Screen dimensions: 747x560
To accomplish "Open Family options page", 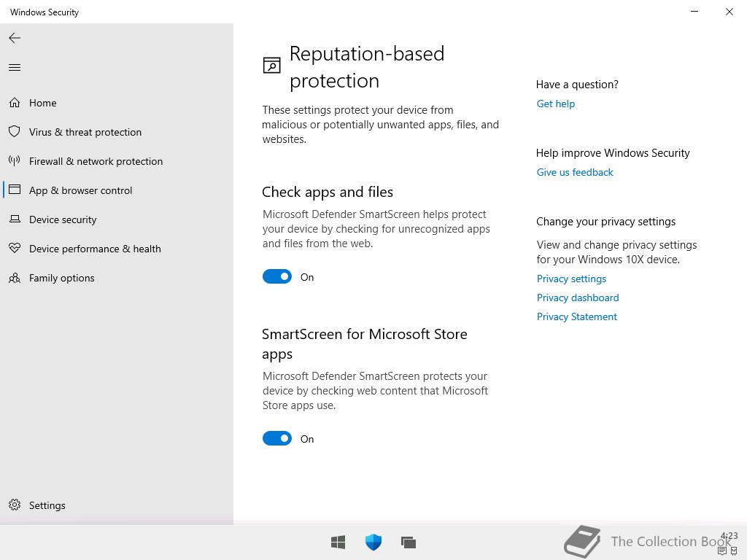I will tap(117, 278).
